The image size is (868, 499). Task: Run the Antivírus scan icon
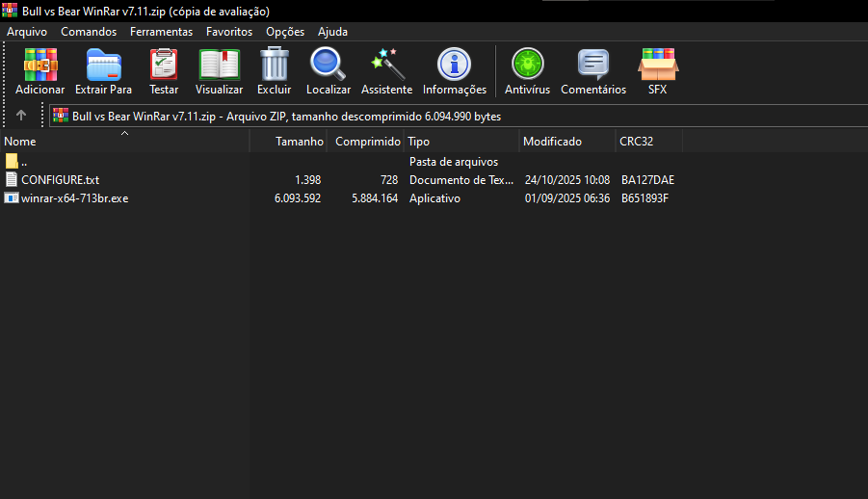click(527, 66)
